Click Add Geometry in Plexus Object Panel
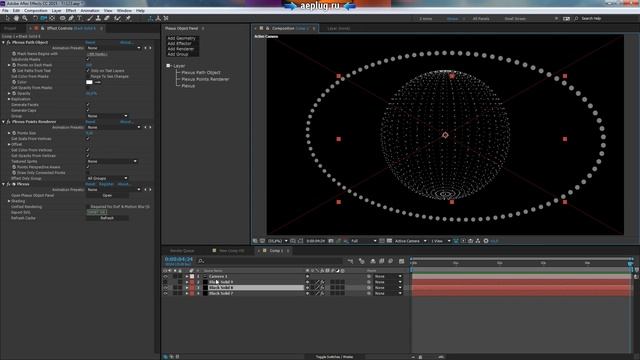The width and height of the screenshot is (640, 360). 182,38
